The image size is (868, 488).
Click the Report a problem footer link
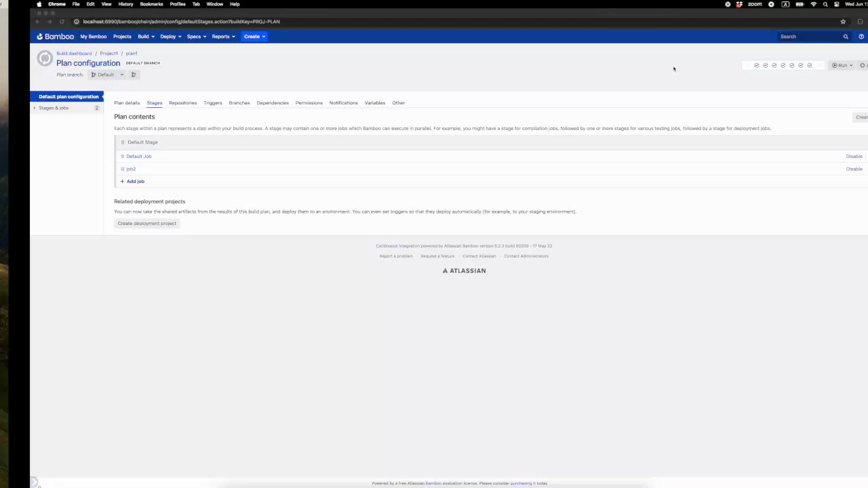point(396,256)
